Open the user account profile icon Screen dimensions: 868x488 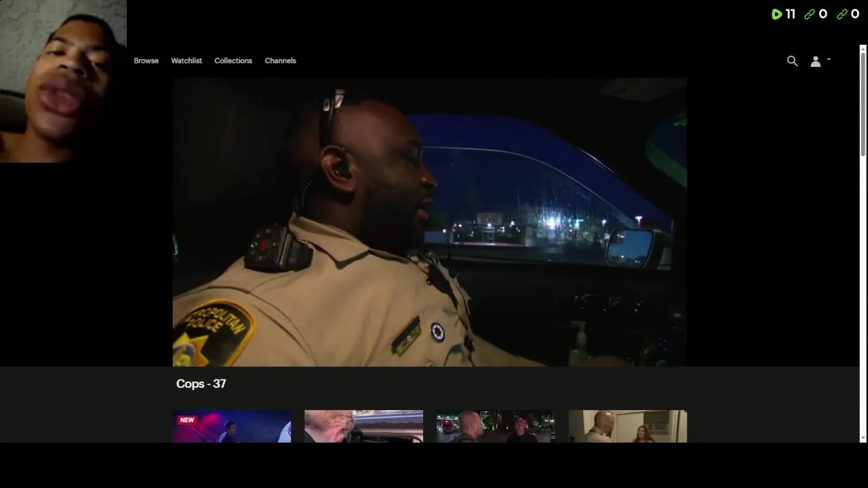tap(816, 61)
